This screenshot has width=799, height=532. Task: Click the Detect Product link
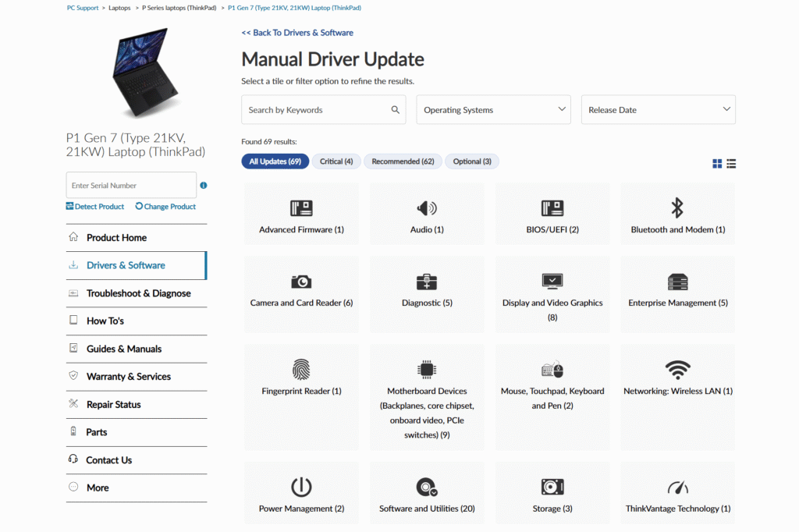pos(95,207)
